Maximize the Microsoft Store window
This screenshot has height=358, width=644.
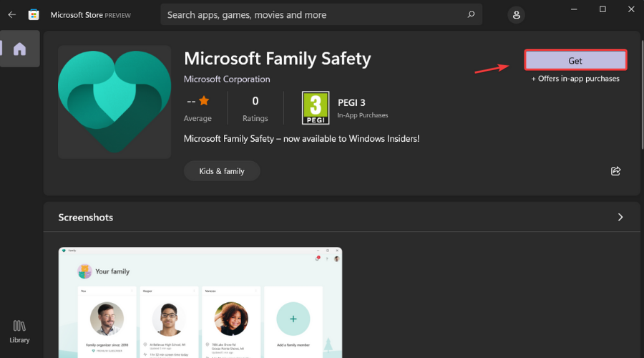[x=602, y=9]
